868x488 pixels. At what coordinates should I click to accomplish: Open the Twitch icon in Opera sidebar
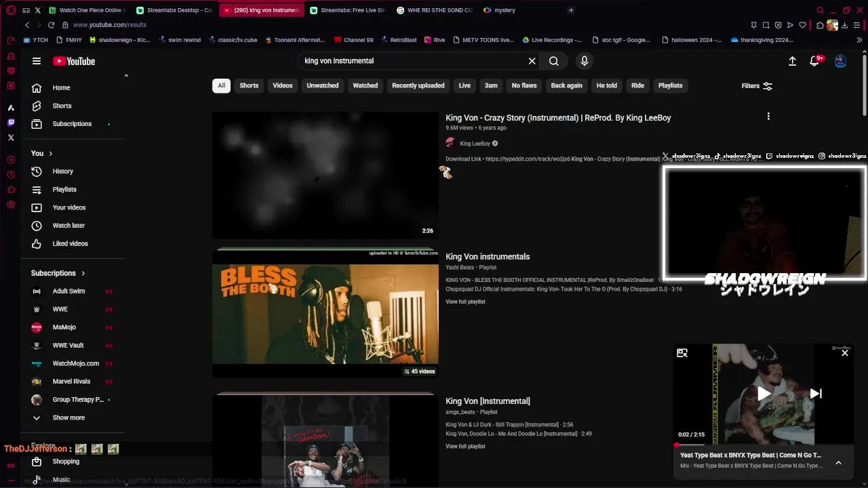point(11,123)
